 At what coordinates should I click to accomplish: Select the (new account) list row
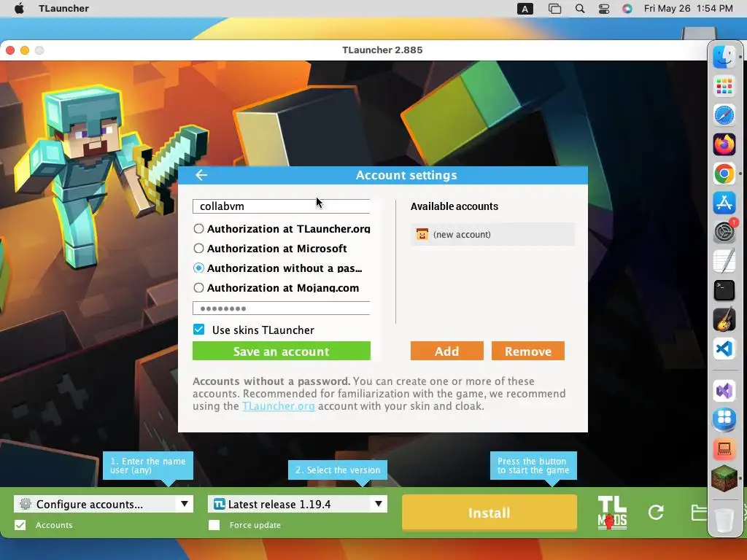(492, 234)
